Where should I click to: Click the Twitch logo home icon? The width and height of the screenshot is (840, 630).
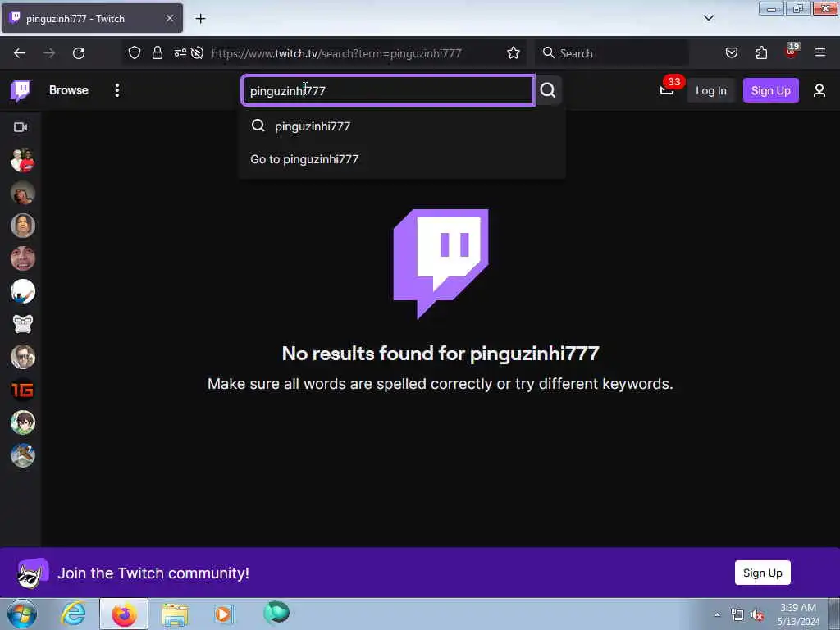click(21, 90)
